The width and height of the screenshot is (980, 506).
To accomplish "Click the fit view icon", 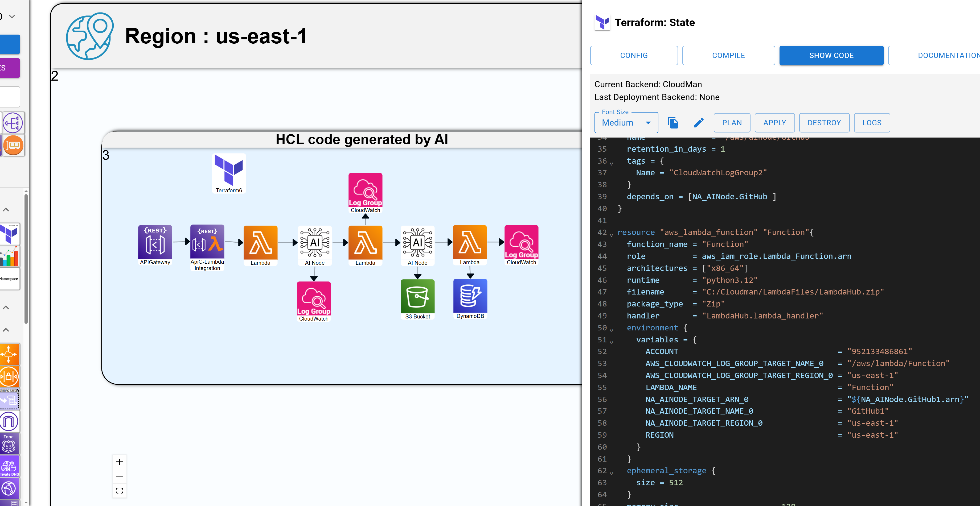I will click(x=120, y=490).
